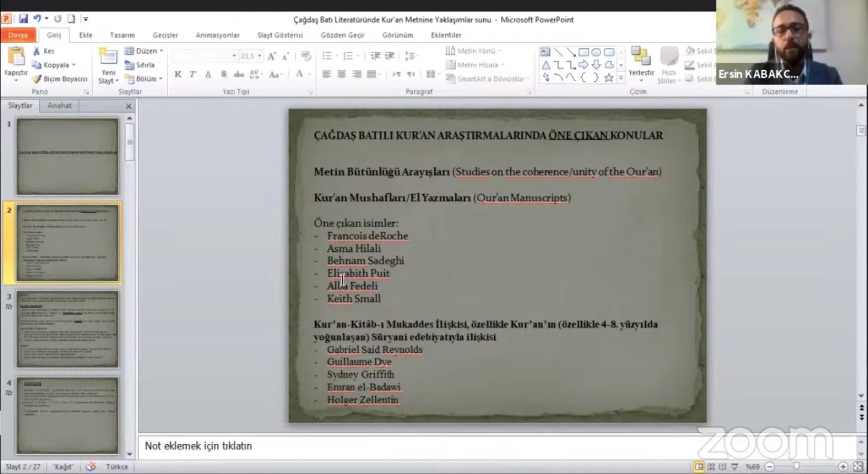868x474 pixels.
Task: Toggle center text alignment
Action: click(x=341, y=74)
